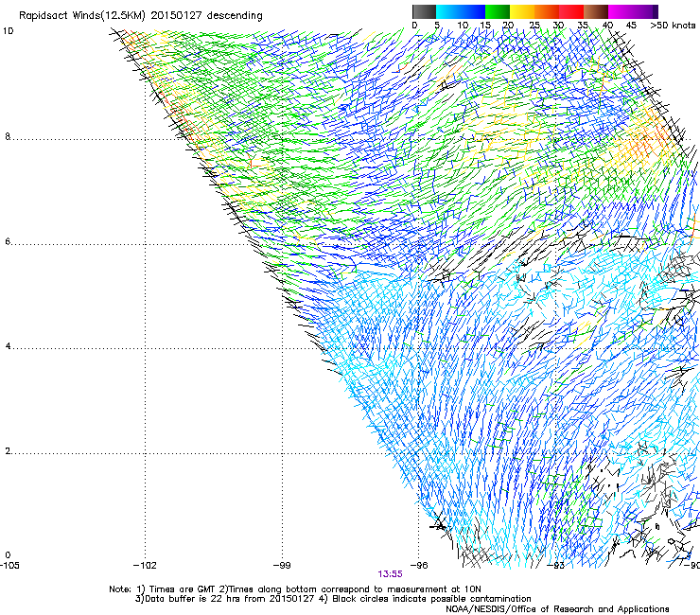Click the 'Times are GMT' note line
This screenshot has height=615, width=700.
pyautogui.click(x=294, y=589)
